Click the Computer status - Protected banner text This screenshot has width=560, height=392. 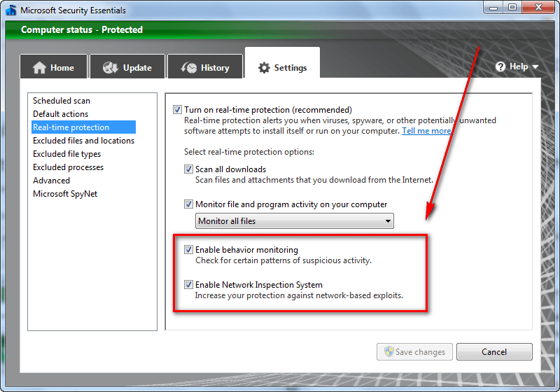82,29
